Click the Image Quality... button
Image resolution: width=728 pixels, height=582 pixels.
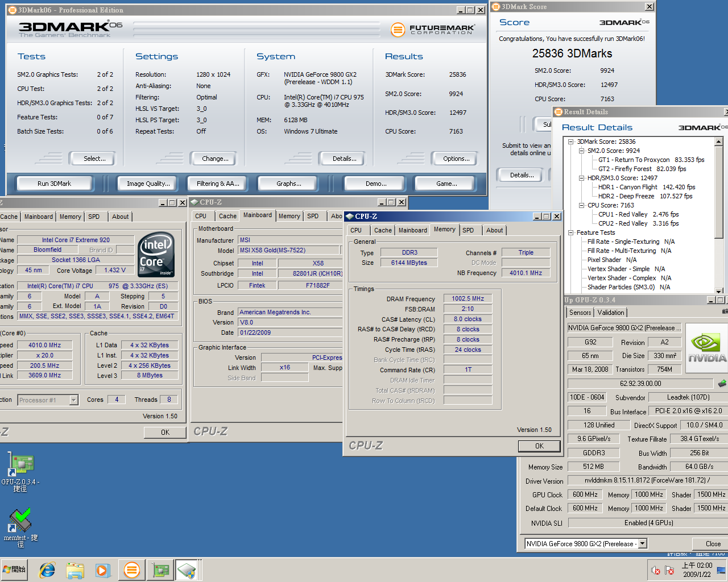coord(148,184)
